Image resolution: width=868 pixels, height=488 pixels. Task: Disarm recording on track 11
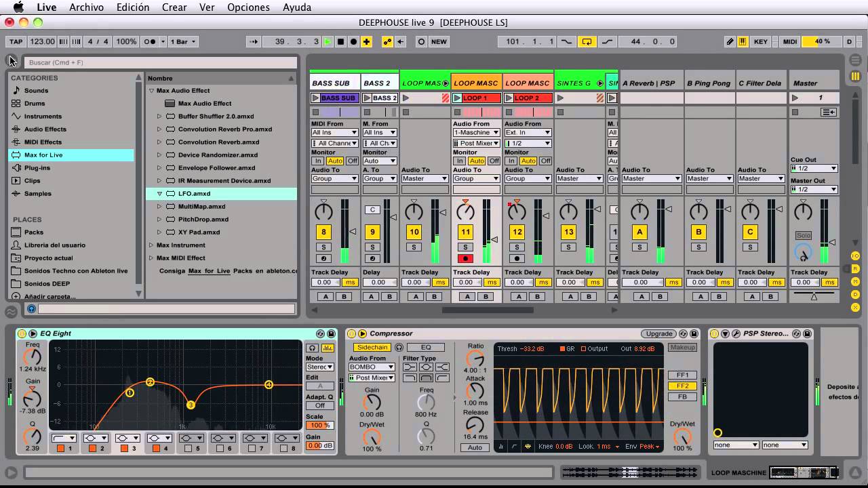465,258
